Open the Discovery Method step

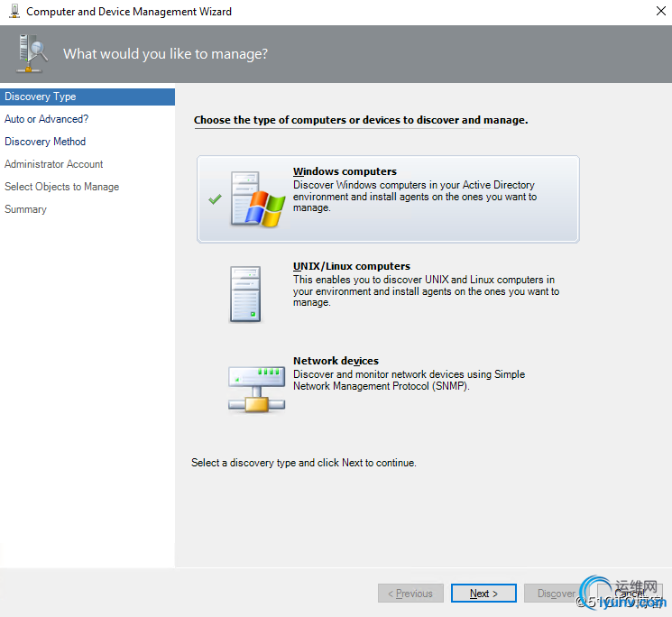pos(45,142)
